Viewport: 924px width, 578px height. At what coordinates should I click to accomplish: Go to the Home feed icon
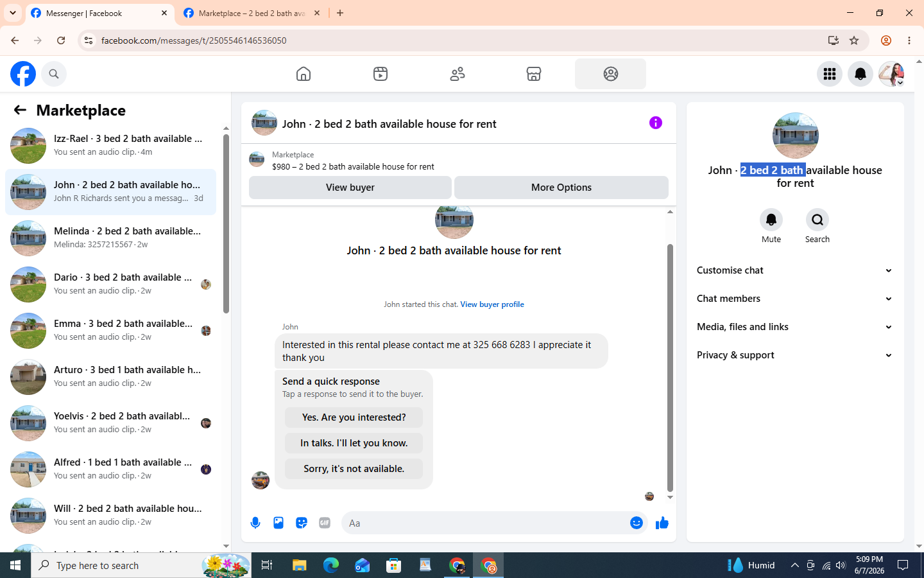click(304, 74)
